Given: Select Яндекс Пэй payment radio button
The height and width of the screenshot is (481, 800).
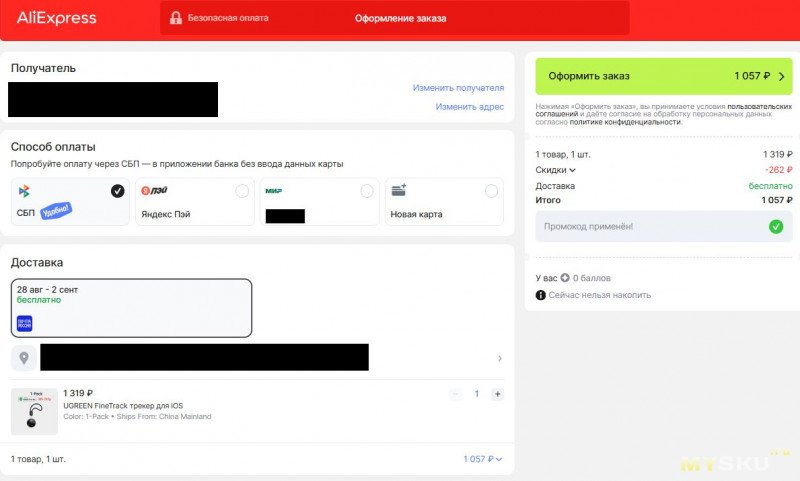Looking at the screenshot, I should coord(242,191).
